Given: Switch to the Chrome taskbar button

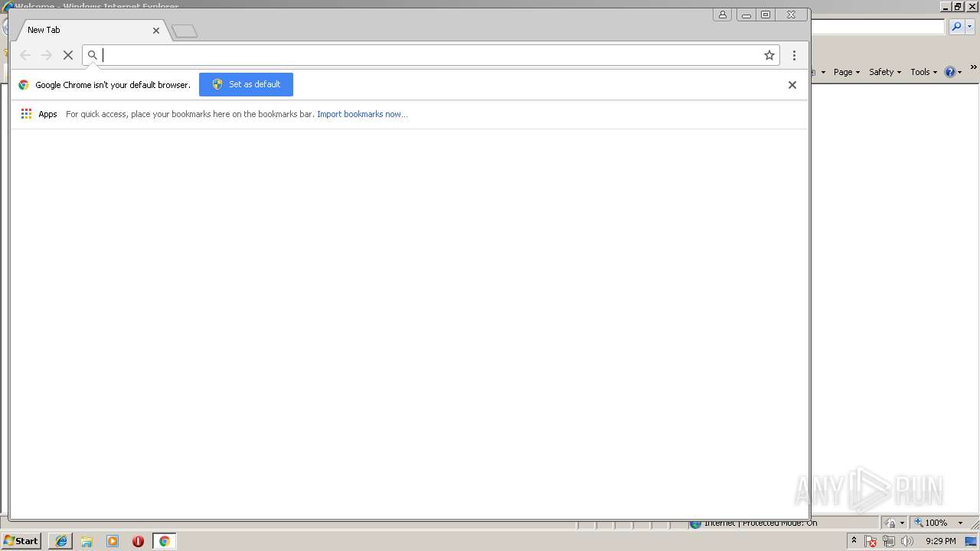Looking at the screenshot, I should (x=164, y=541).
